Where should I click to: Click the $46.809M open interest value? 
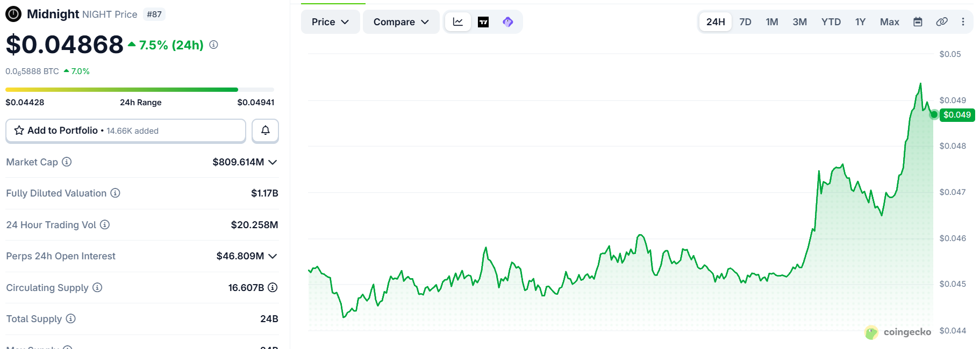240,256
